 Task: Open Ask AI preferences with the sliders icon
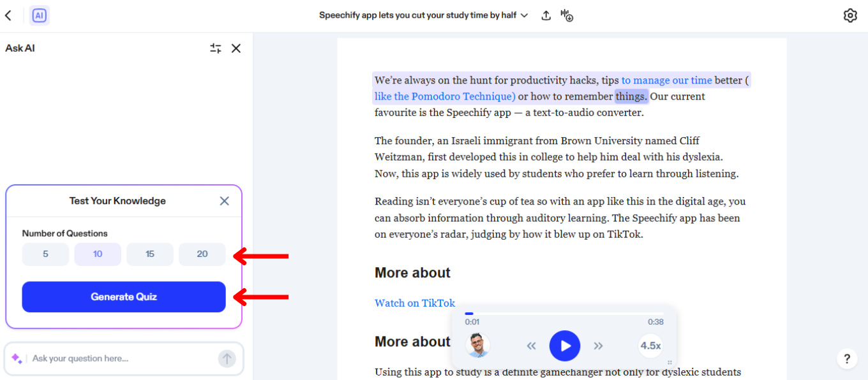click(x=215, y=48)
